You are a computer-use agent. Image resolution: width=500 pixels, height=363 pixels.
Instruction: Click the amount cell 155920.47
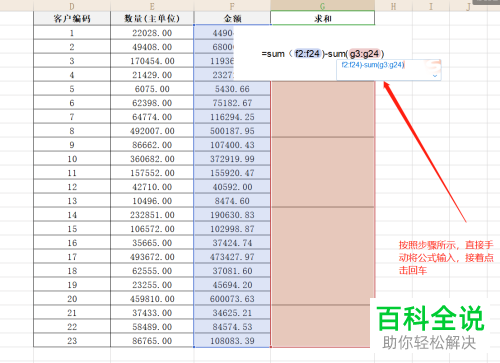click(x=232, y=173)
